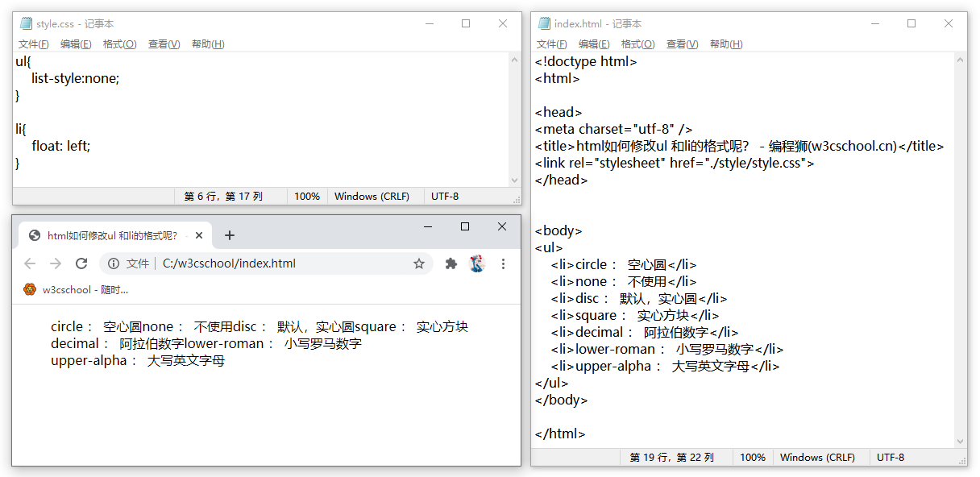Click the file info icon in address bar
The width and height of the screenshot is (980, 477).
[x=114, y=263]
